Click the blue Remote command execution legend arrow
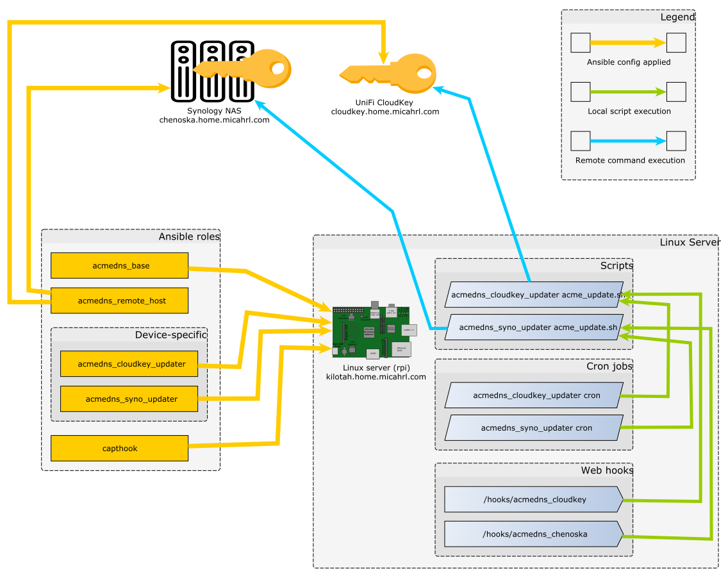 click(x=628, y=141)
